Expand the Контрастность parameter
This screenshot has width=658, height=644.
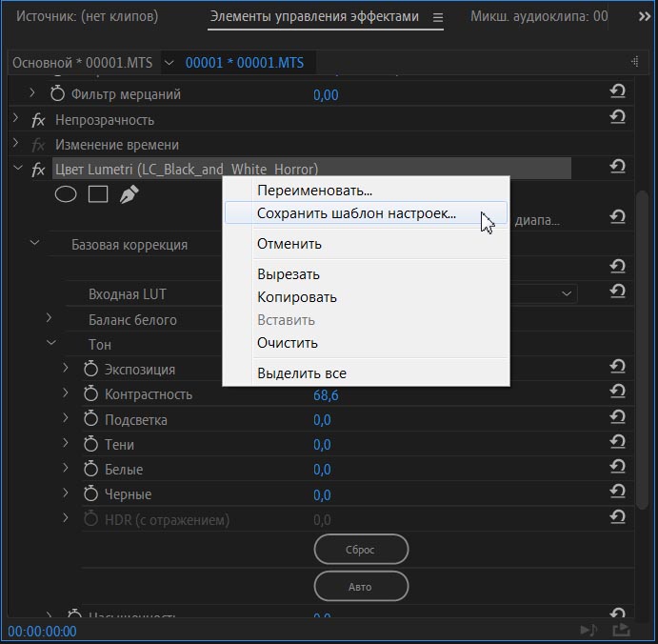pyautogui.click(x=66, y=392)
